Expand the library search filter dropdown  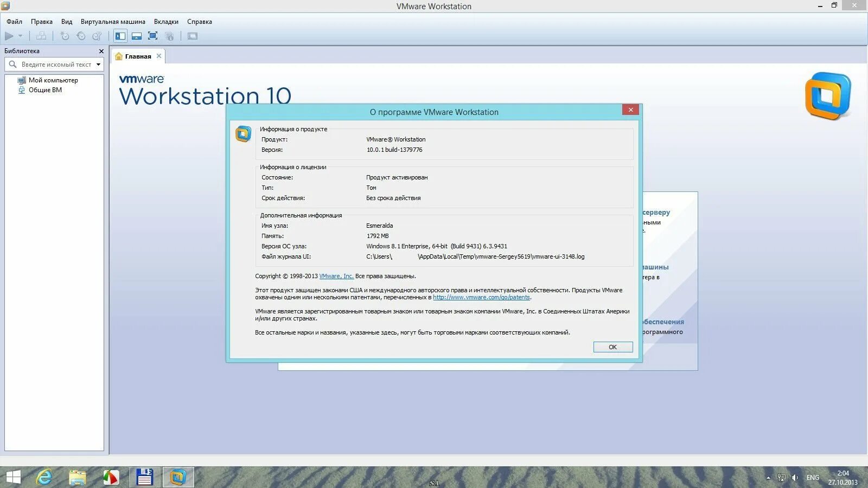[x=98, y=65]
